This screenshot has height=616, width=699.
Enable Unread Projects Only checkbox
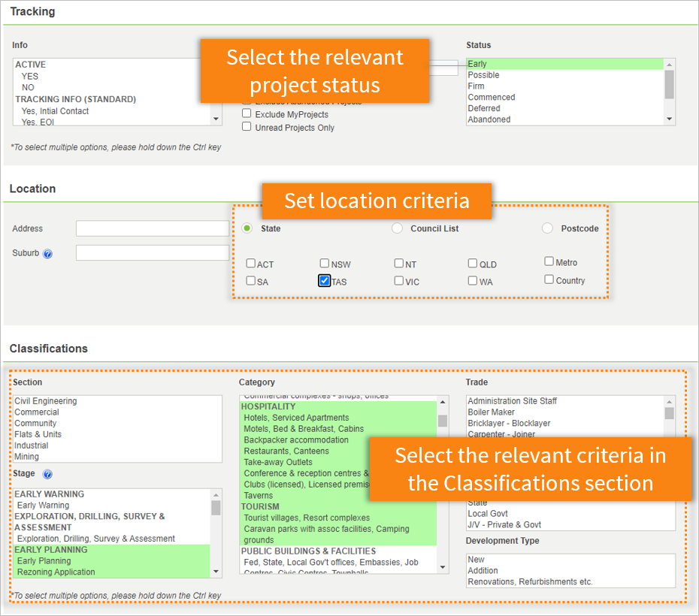coord(247,126)
